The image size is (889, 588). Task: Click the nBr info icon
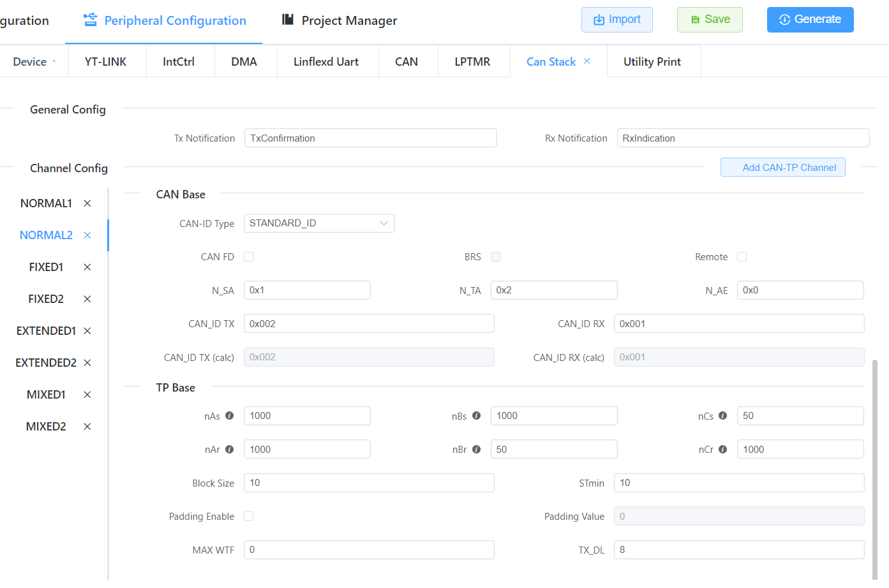476,450
